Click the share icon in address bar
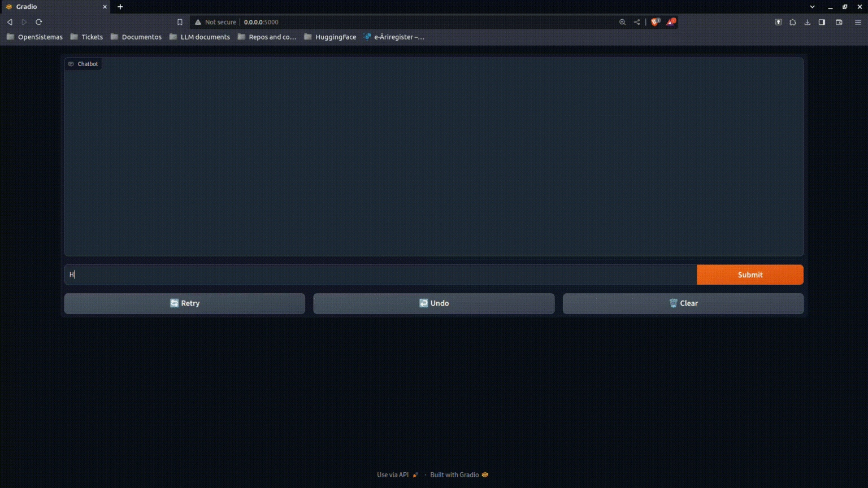Viewport: 868px width, 488px height. tap(637, 22)
